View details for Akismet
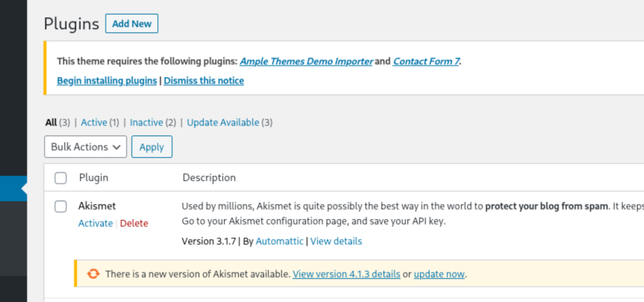Image resolution: width=644 pixels, height=302 pixels. coord(336,241)
